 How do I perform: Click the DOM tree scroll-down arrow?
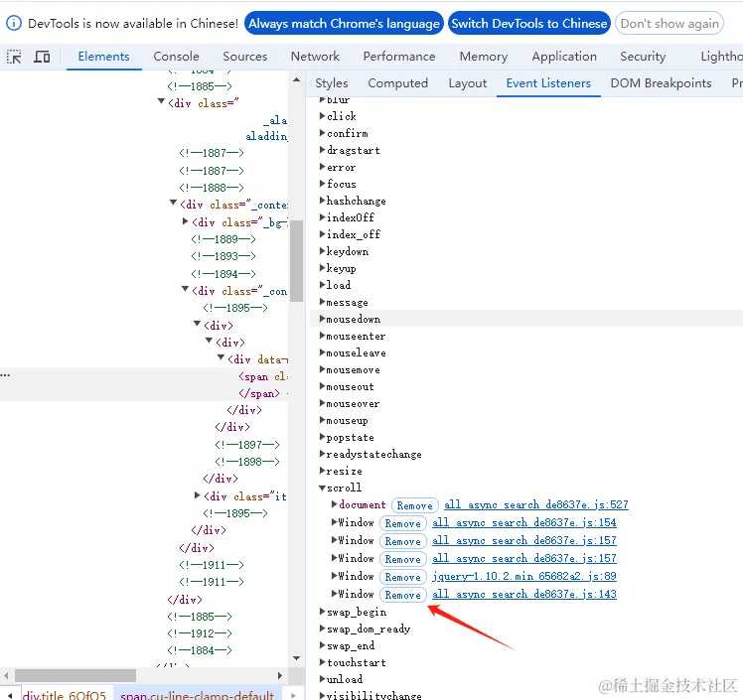tap(297, 658)
